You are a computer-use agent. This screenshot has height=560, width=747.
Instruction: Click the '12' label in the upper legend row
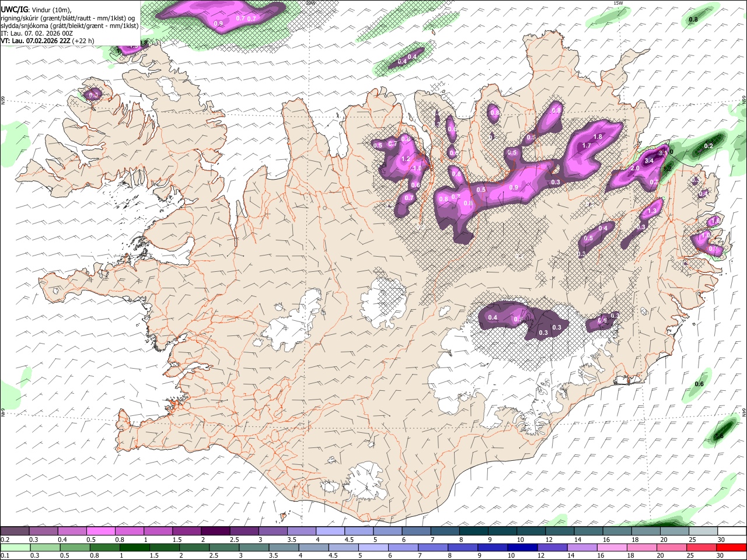550,540
